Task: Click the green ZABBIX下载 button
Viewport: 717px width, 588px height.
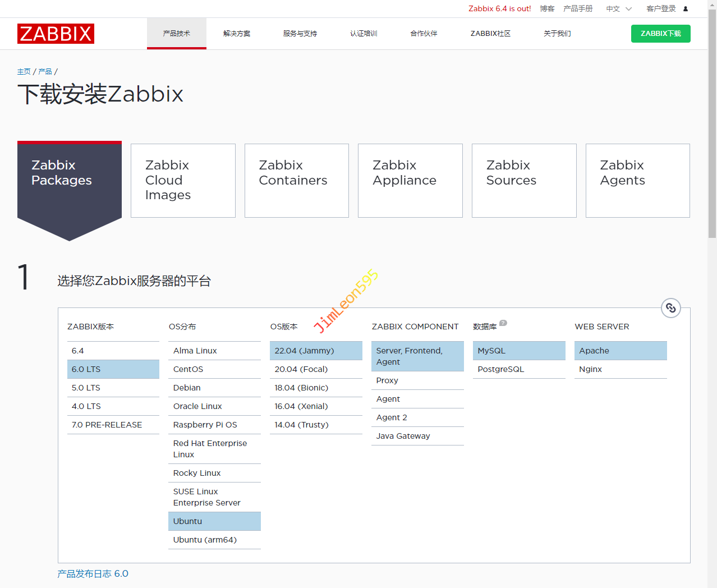Action: point(660,34)
